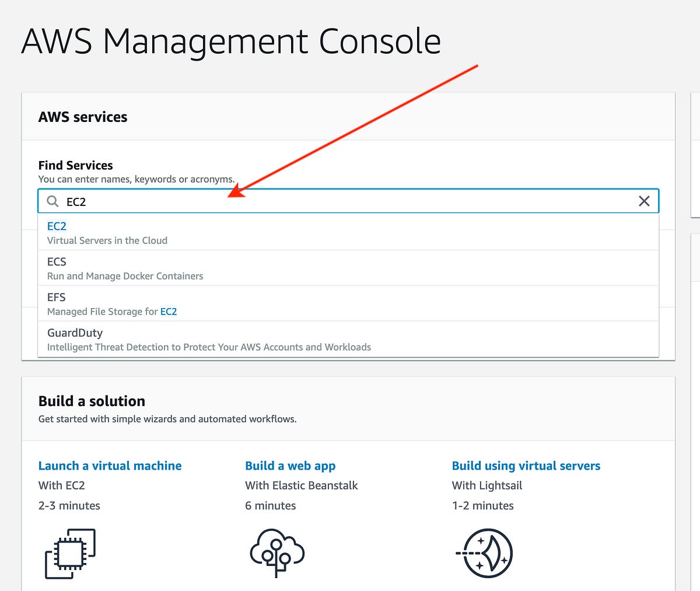This screenshot has width=700, height=591.
Task: Click the X icon to clear the search
Action: click(644, 201)
